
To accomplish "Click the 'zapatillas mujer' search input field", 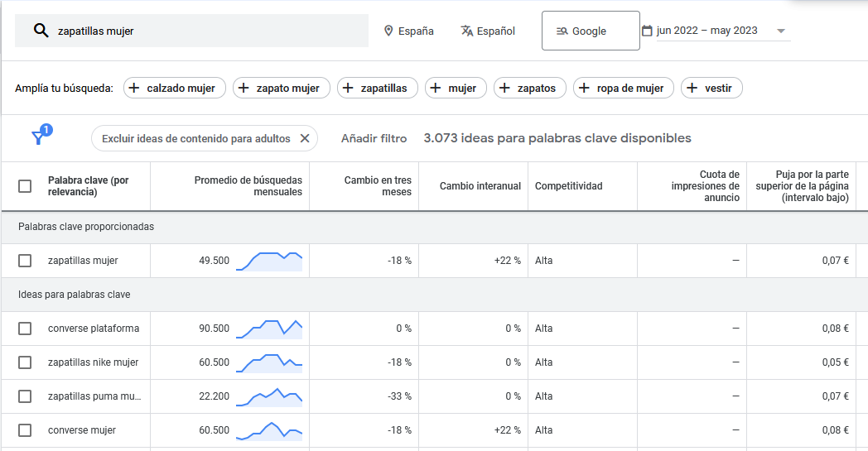I will tap(191, 31).
